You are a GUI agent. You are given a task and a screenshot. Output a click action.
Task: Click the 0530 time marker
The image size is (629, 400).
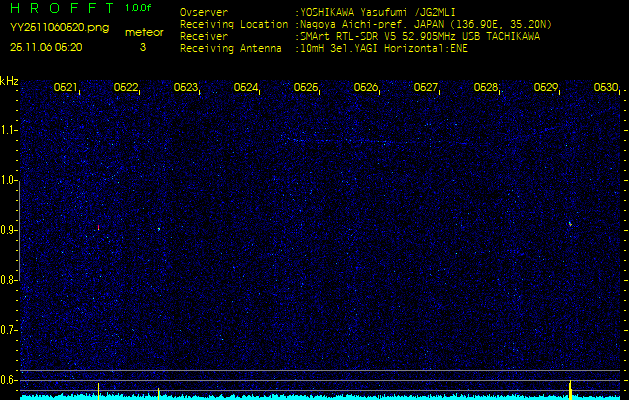(605, 88)
